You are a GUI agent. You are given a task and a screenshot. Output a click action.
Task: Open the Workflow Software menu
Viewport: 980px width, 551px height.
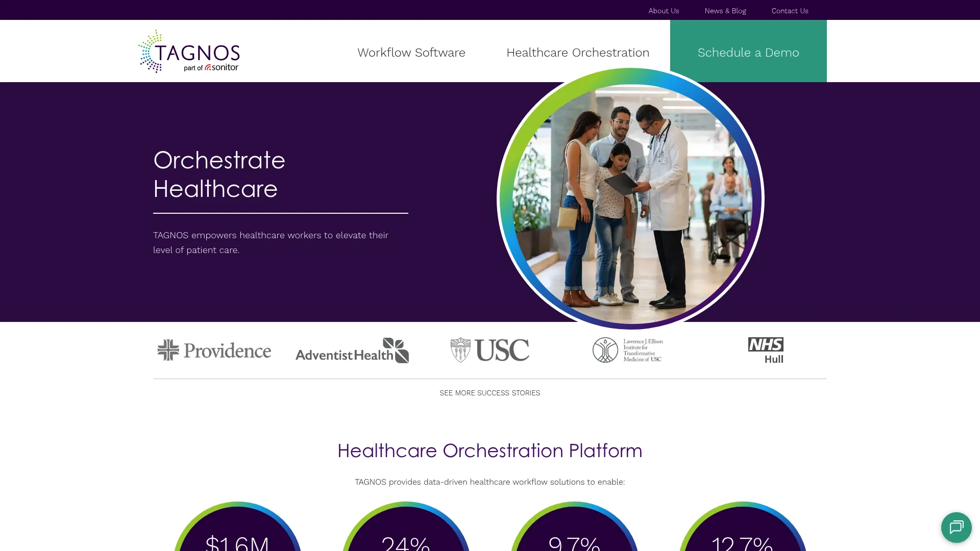[x=411, y=53]
